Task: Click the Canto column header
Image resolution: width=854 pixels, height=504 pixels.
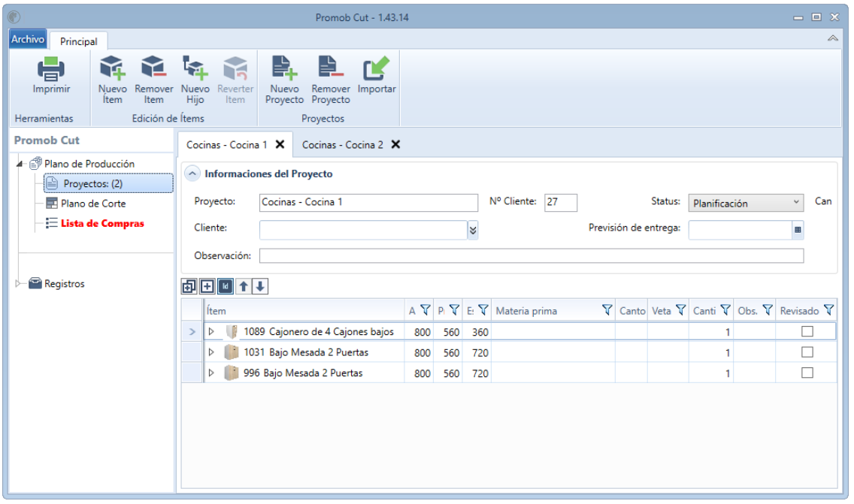Action: [x=631, y=310]
